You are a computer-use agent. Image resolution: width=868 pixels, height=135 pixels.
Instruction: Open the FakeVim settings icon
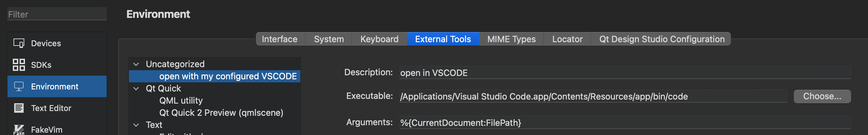tap(19, 130)
